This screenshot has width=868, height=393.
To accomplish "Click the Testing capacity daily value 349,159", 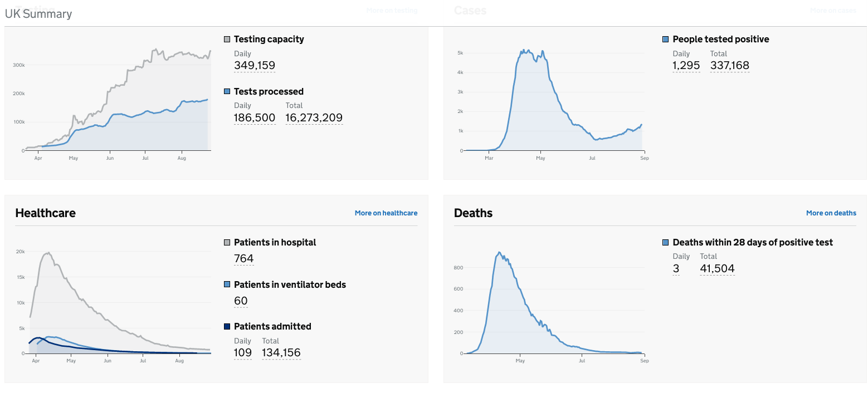I will pyautogui.click(x=255, y=66).
